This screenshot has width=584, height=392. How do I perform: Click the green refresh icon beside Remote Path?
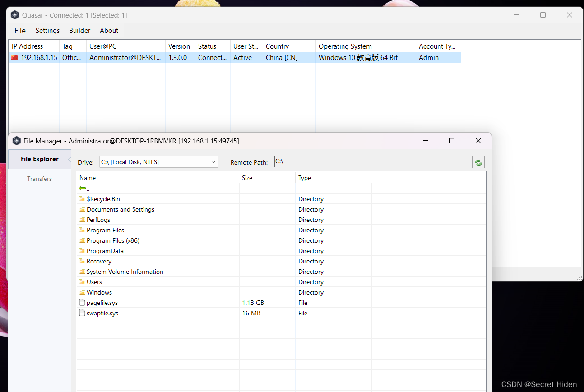click(478, 162)
